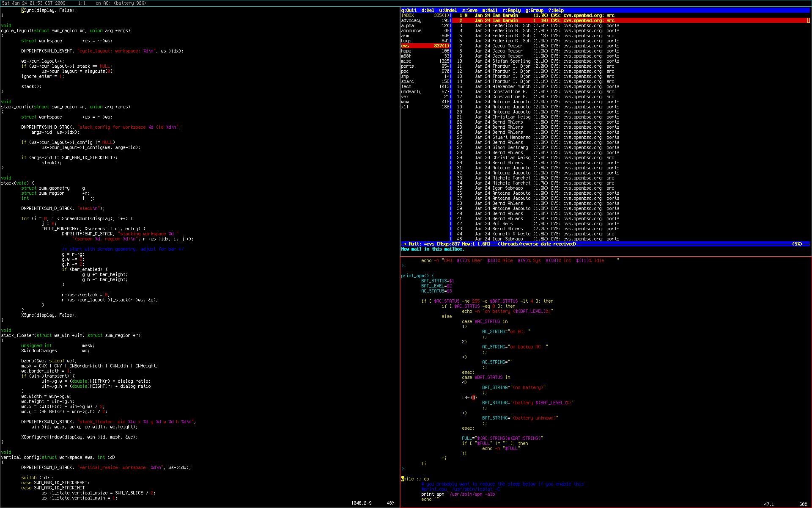Open the ports mailbox entry
Image resolution: width=812 pixels, height=508 pixels.
point(407,66)
